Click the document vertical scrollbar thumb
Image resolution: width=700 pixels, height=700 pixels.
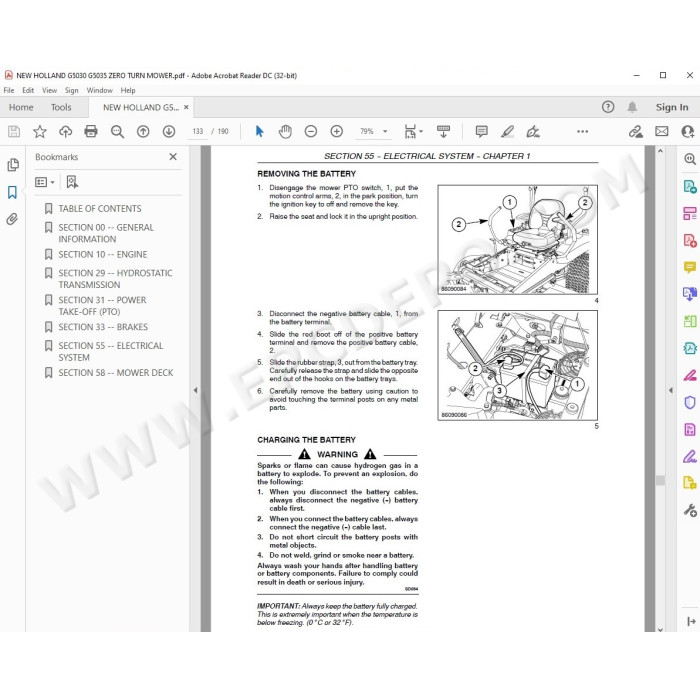pos(660,480)
